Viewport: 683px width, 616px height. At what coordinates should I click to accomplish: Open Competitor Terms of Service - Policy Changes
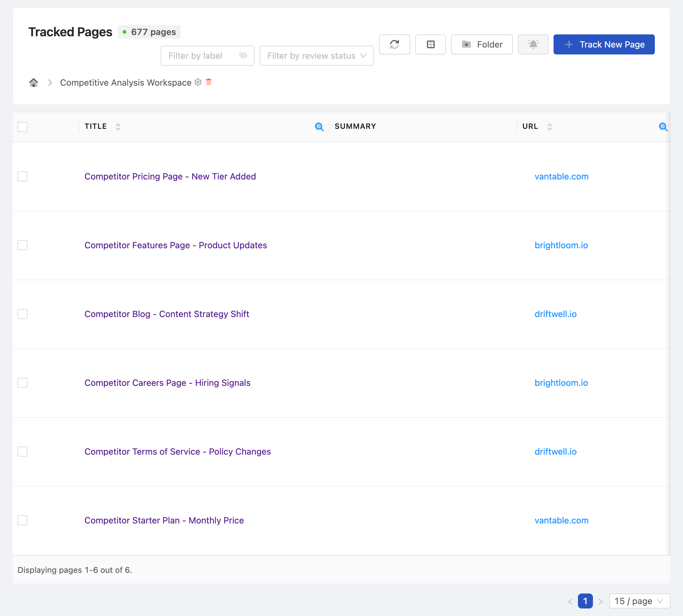(178, 452)
